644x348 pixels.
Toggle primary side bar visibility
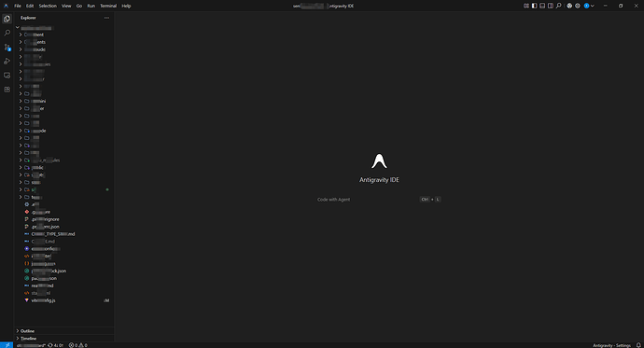coord(535,6)
